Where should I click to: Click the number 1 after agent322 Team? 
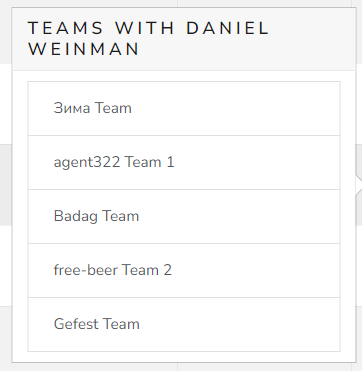(x=170, y=162)
